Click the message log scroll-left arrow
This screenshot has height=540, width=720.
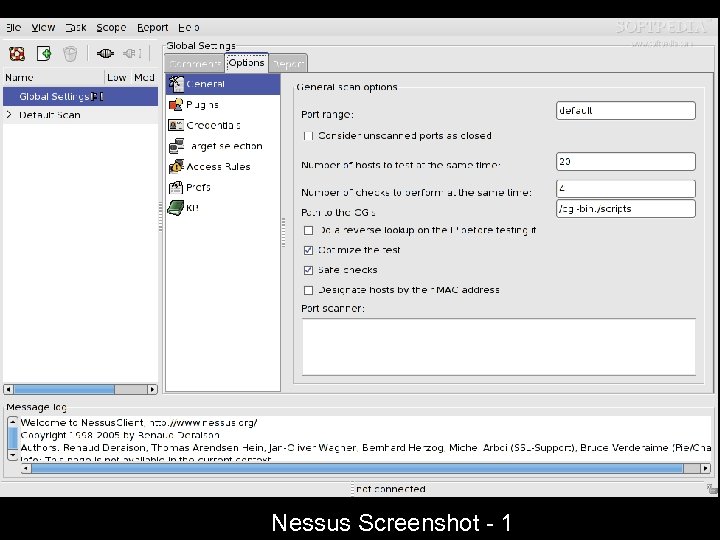coord(26,468)
